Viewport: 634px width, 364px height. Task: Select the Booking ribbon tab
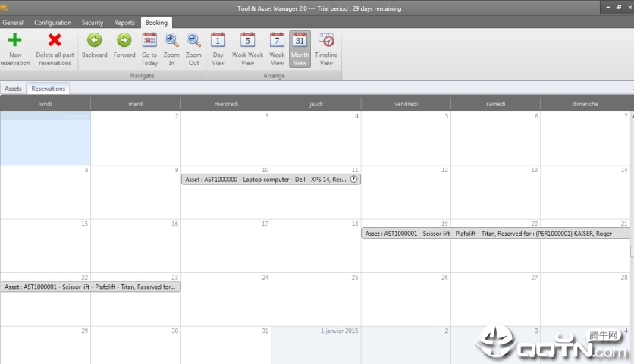tap(156, 23)
